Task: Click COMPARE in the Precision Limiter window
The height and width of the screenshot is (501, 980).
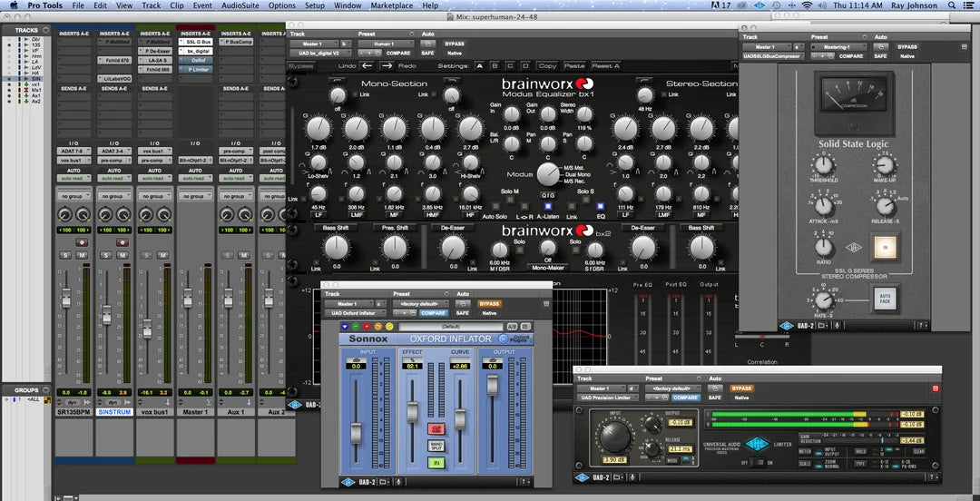Action: 686,398
